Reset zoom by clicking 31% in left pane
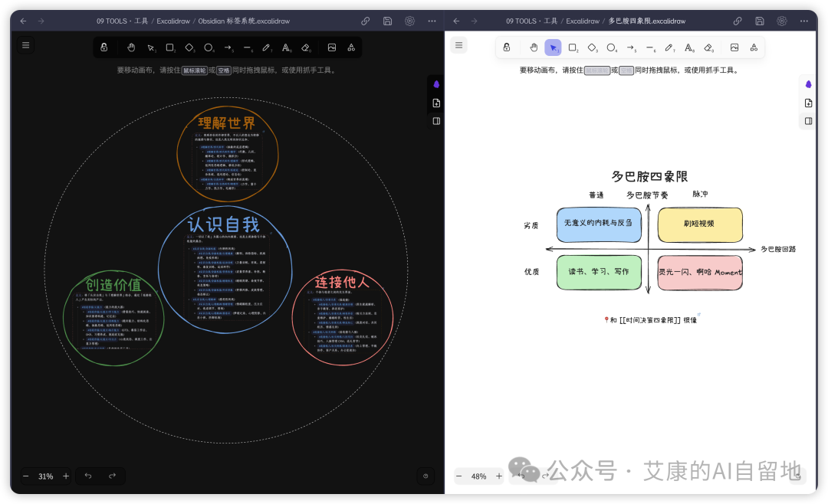This screenshot has width=828, height=504. [46, 476]
